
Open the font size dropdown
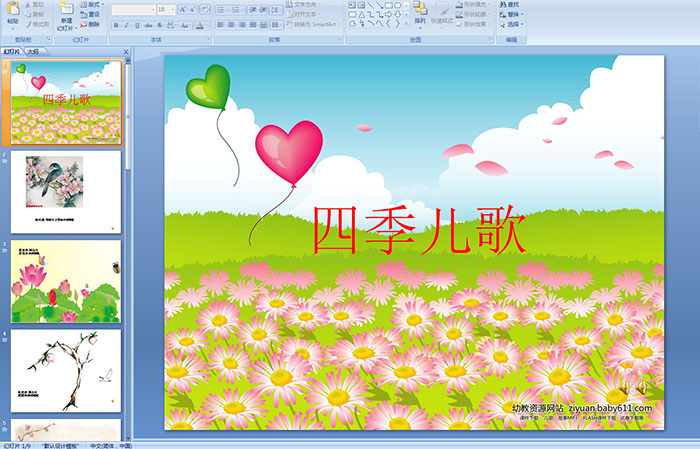[x=173, y=9]
